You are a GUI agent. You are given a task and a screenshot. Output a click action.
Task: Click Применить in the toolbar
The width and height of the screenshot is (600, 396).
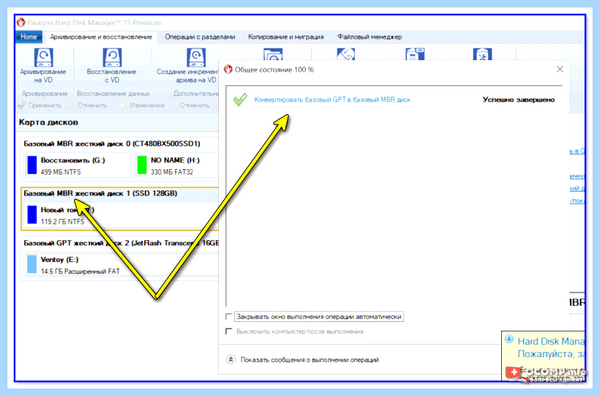click(x=39, y=105)
